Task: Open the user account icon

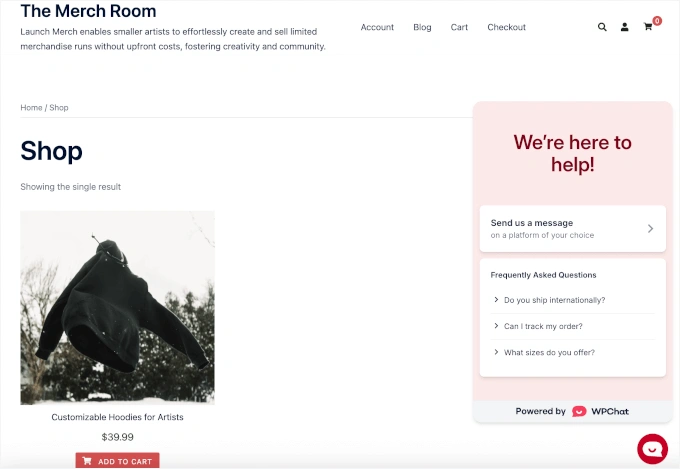Action: pyautogui.click(x=625, y=27)
